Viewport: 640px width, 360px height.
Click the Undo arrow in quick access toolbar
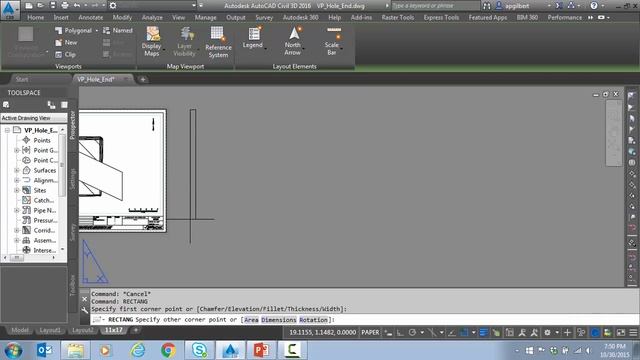click(77, 5)
